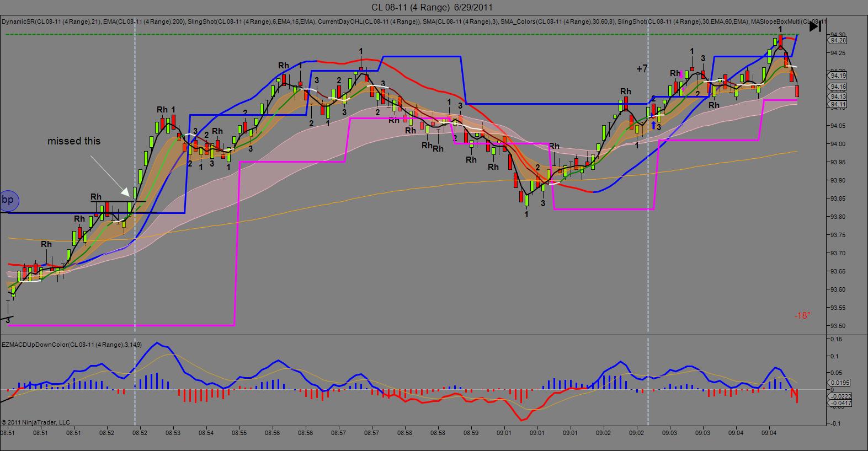Click the red -18° slope readout

tap(802, 316)
